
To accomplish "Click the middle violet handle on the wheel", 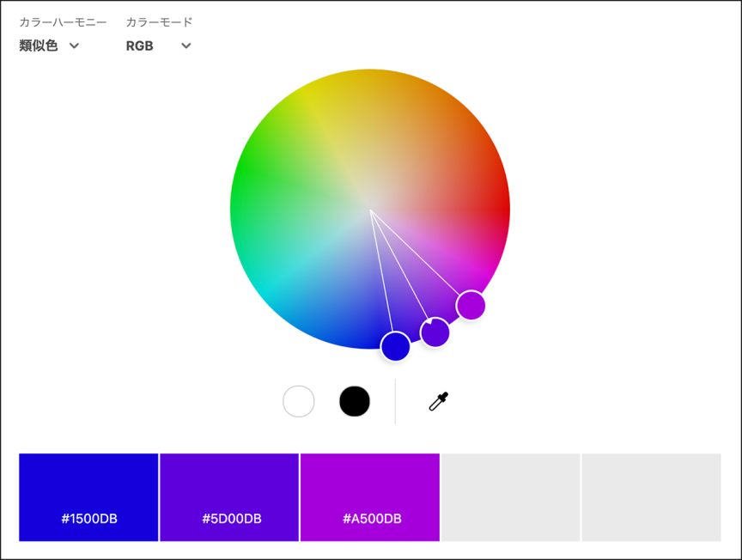I will 435,332.
